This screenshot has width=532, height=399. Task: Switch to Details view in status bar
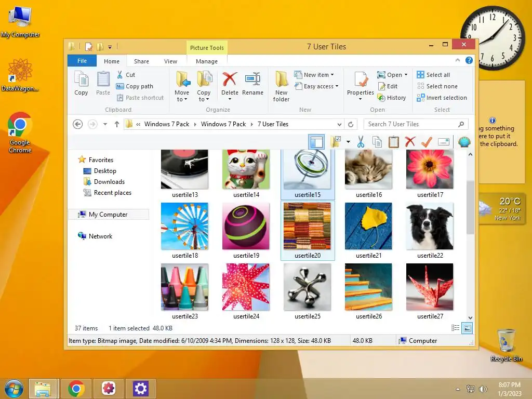(455, 328)
